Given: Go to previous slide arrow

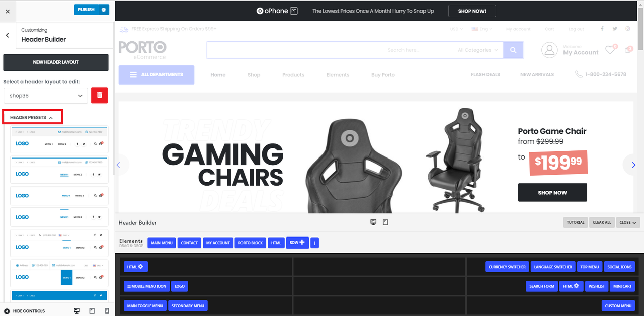Looking at the screenshot, I should click(x=119, y=165).
